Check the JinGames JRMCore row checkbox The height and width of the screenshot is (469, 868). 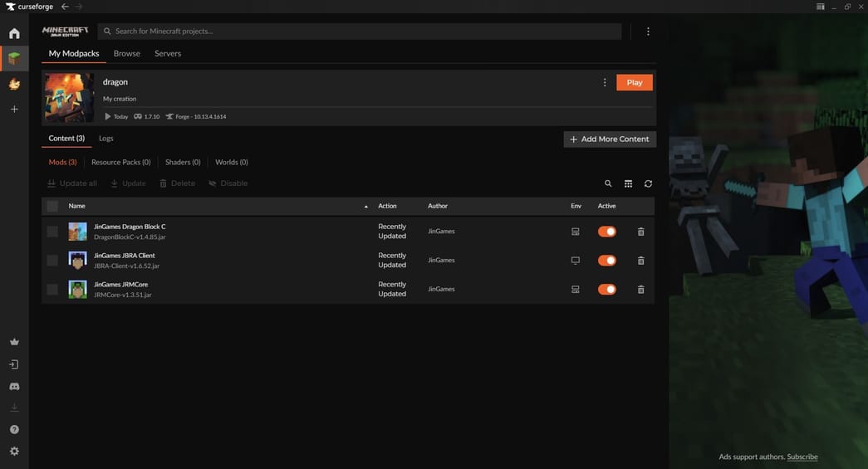[x=52, y=290]
